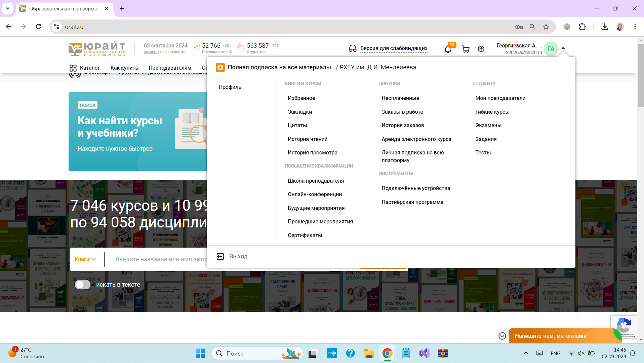644x363 pixels.
Task: Open the myHP taskbar app
Action: tap(332, 353)
